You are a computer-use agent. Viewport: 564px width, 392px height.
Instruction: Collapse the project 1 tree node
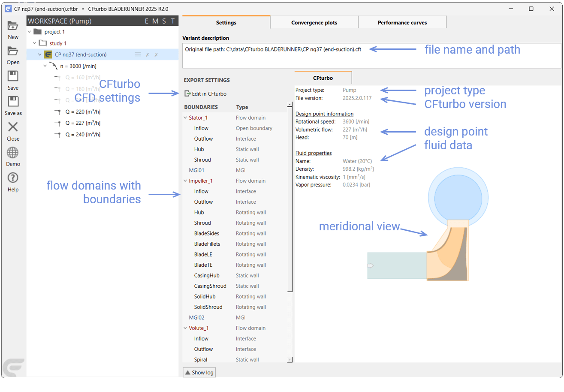[x=29, y=32]
